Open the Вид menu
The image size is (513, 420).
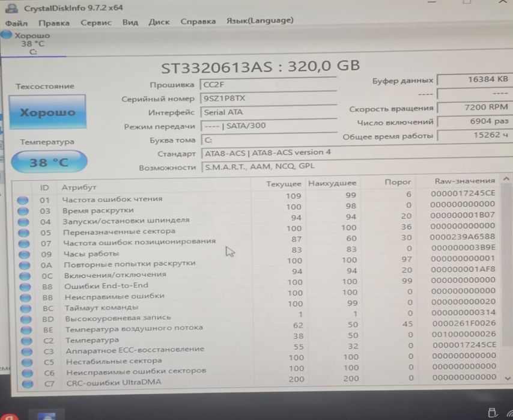pos(130,22)
